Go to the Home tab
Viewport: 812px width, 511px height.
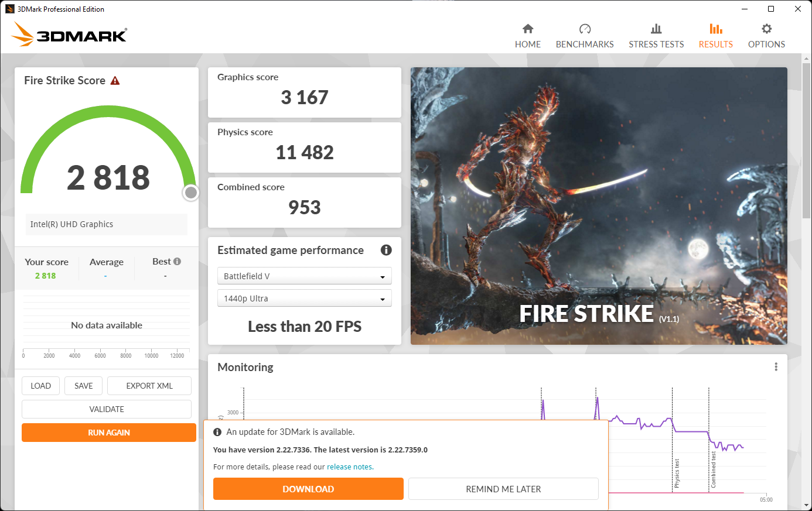point(528,36)
